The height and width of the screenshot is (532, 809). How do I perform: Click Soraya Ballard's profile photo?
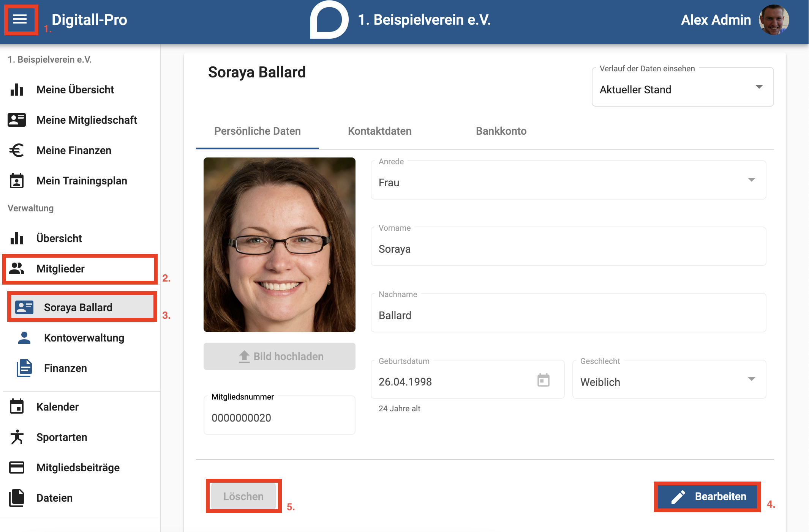(280, 245)
